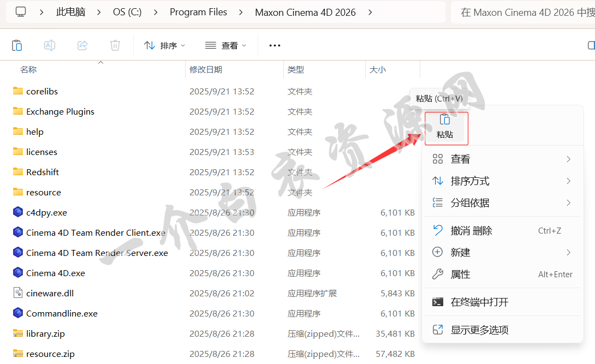Image resolution: width=595 pixels, height=364 pixels.
Task: Click the Delete trash icon in toolbar
Action: coord(115,45)
